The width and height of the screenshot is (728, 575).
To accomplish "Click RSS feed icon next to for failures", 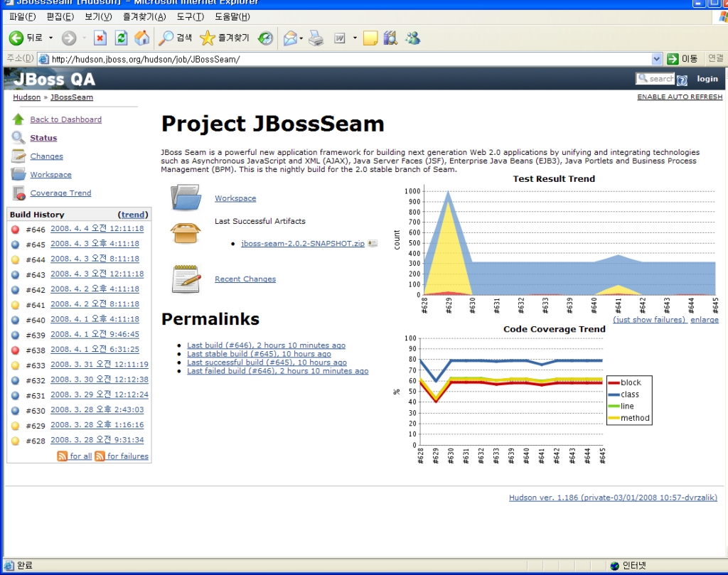I will 100,456.
